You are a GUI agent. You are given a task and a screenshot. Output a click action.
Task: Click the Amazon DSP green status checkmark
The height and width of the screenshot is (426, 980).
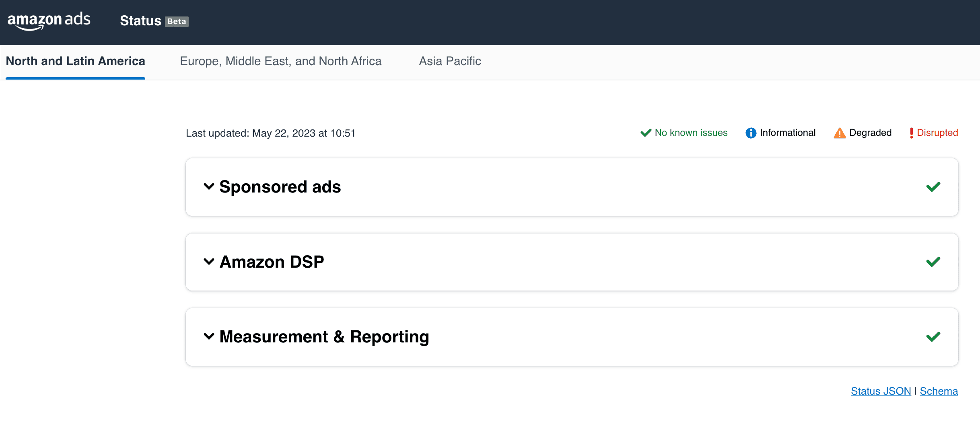click(x=933, y=262)
